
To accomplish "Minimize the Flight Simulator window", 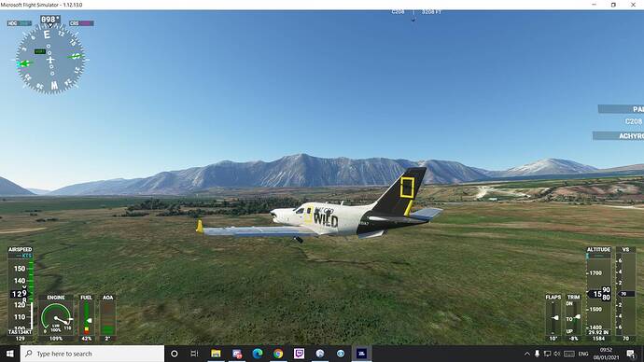I will (594, 5).
